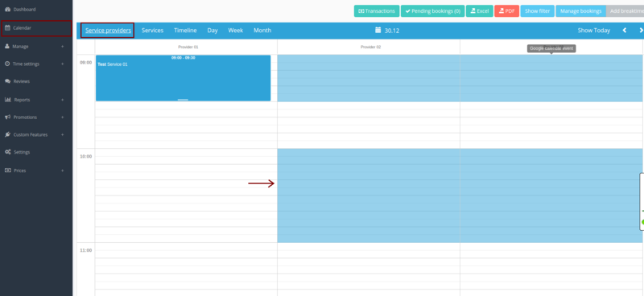Open the Calendar sidebar item
Screen dimensions: 644x296
36,28
